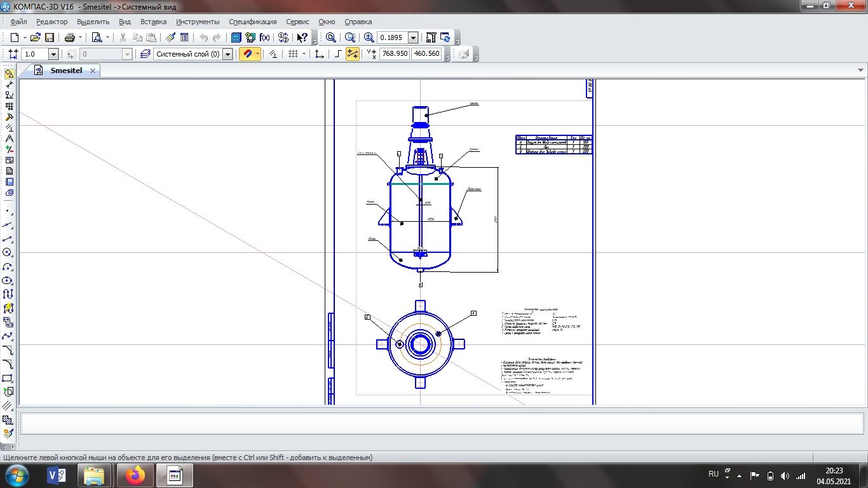Click the Print icon in the toolbar
The width and height of the screenshot is (868, 488).
pos(70,37)
